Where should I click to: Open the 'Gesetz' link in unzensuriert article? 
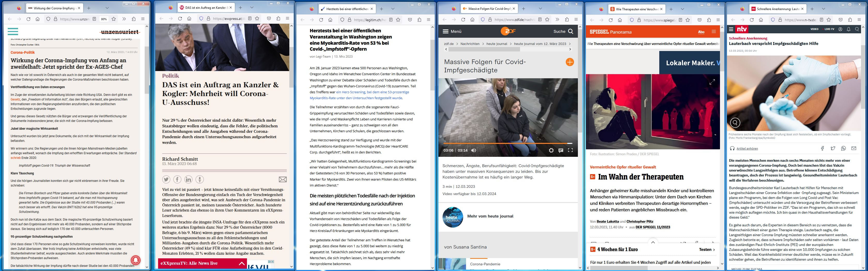[16, 99]
